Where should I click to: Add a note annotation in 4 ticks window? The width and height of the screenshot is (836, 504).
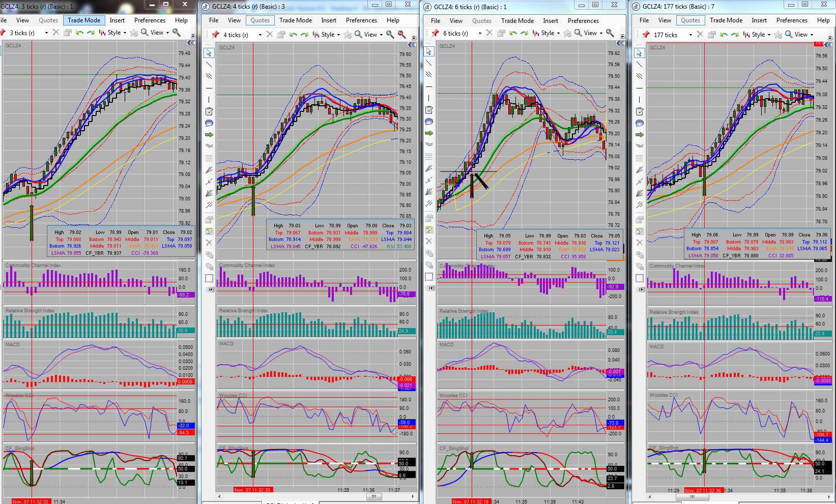[209, 111]
